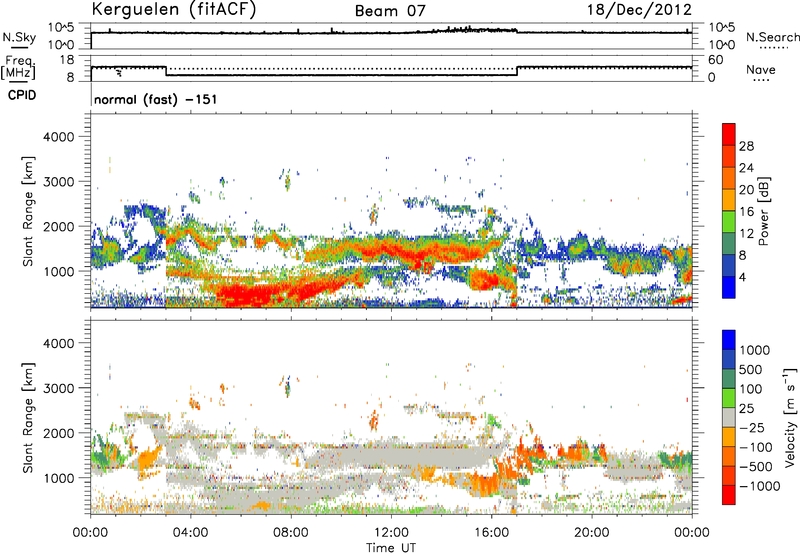
Task: Click the '08:00' time axis label
Action: pos(290,533)
